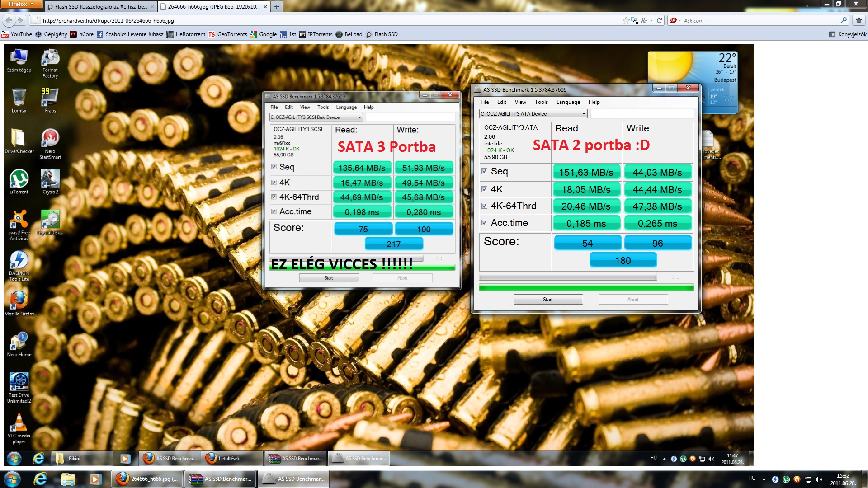Open a new tab with plus button
The width and height of the screenshot is (868, 488).
click(276, 6)
